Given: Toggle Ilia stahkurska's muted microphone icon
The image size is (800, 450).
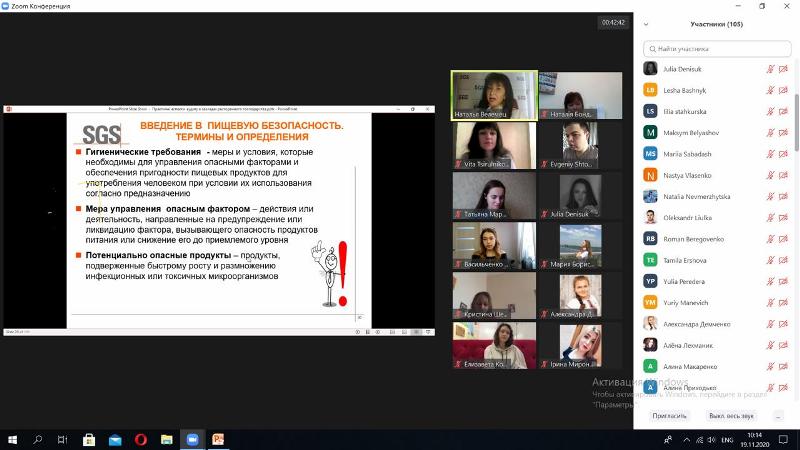Looking at the screenshot, I should tap(770, 111).
